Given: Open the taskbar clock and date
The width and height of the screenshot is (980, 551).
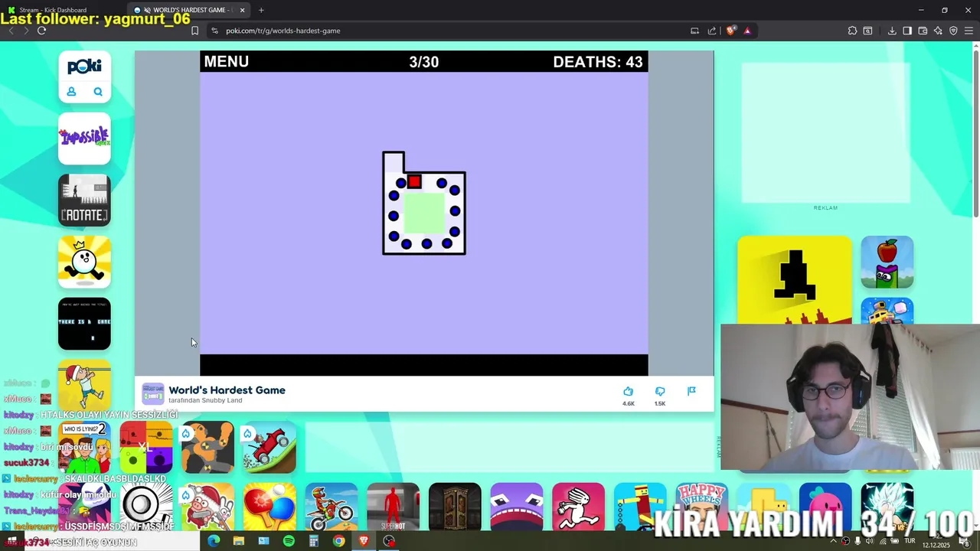Looking at the screenshot, I should coord(936,542).
